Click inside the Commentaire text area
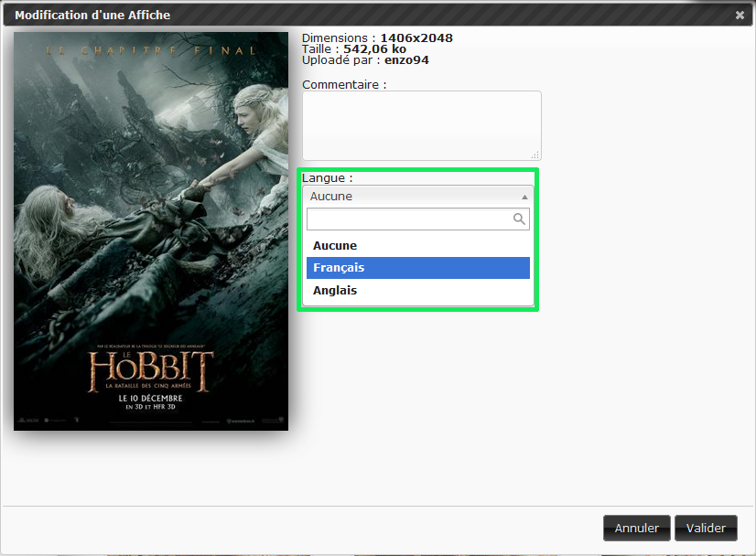This screenshot has height=556, width=756. pos(421,126)
